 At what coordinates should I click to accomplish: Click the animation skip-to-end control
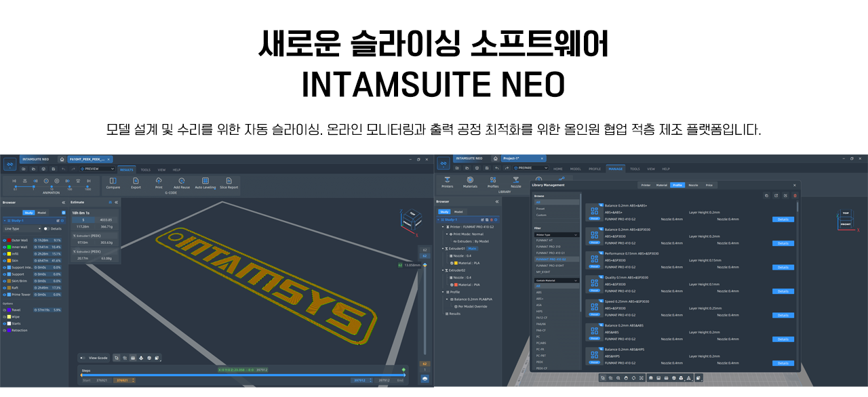click(x=89, y=181)
